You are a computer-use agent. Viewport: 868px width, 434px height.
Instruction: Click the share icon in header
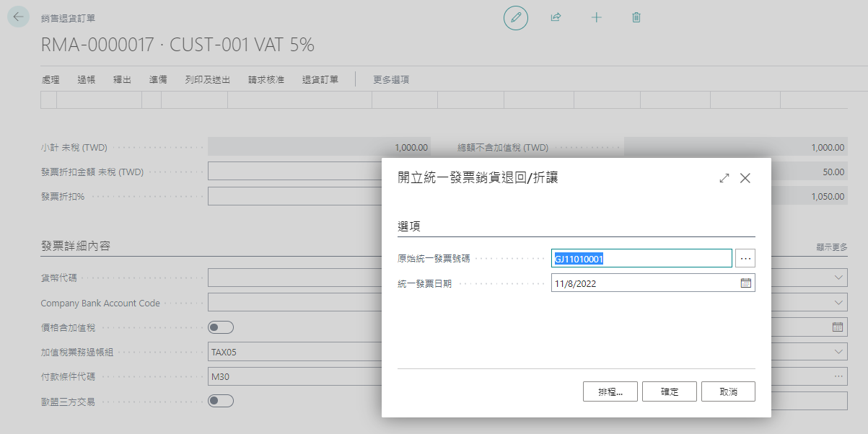[x=556, y=17]
